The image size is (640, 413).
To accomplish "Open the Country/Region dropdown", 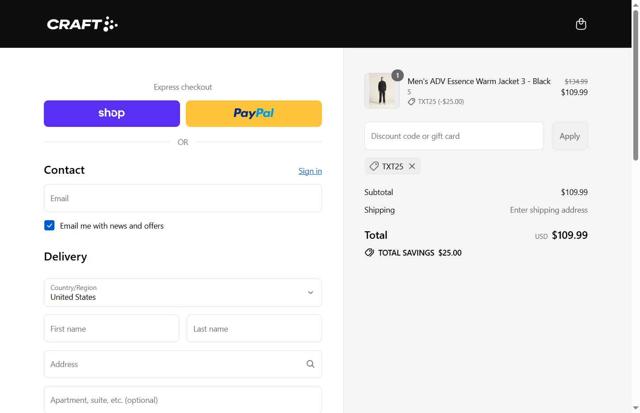I will (183, 293).
